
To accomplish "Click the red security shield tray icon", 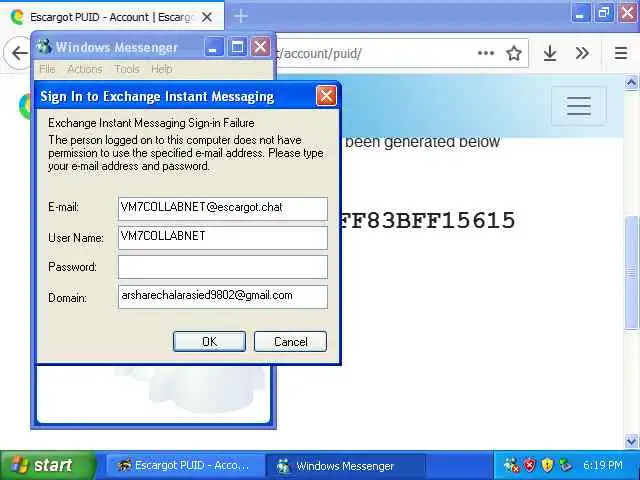I will tap(529, 465).
